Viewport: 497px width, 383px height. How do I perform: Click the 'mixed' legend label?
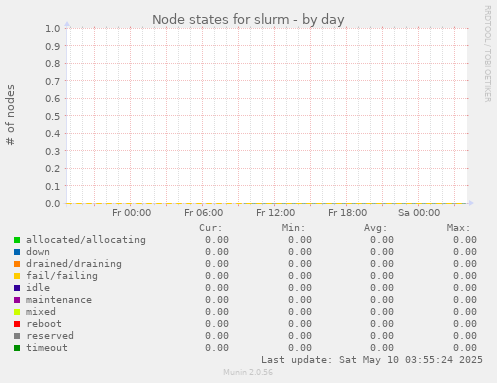pyautogui.click(x=41, y=312)
